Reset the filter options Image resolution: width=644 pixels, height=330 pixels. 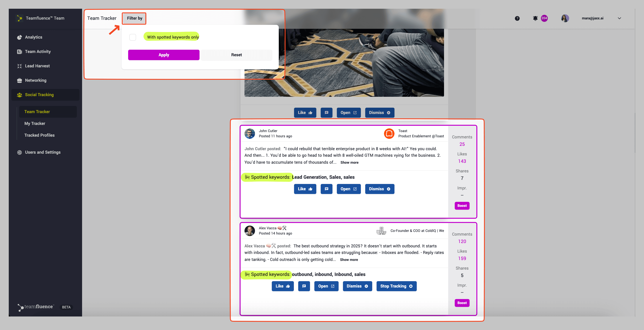tap(236, 55)
